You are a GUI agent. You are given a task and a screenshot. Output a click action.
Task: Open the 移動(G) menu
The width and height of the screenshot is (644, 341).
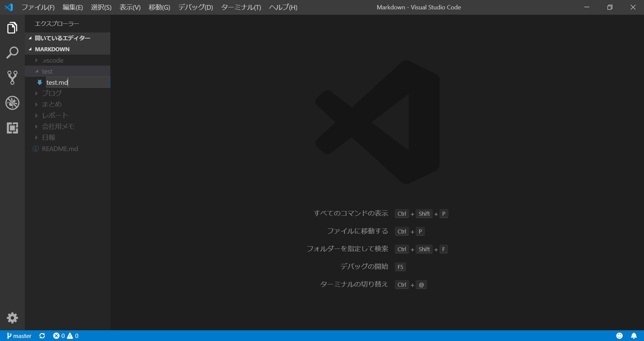click(159, 7)
